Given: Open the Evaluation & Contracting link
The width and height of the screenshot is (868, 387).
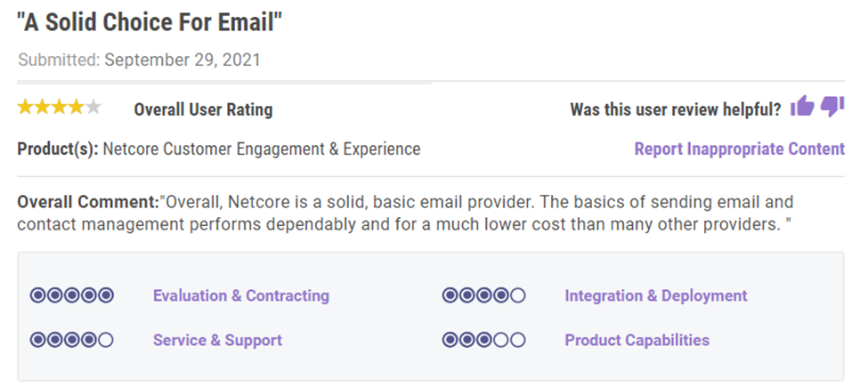Looking at the screenshot, I should pyautogui.click(x=240, y=295).
